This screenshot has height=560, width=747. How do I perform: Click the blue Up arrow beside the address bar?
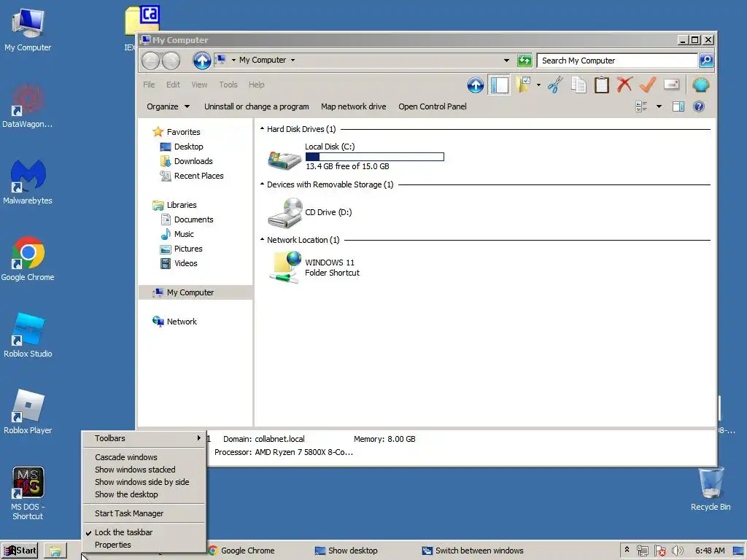coord(202,61)
